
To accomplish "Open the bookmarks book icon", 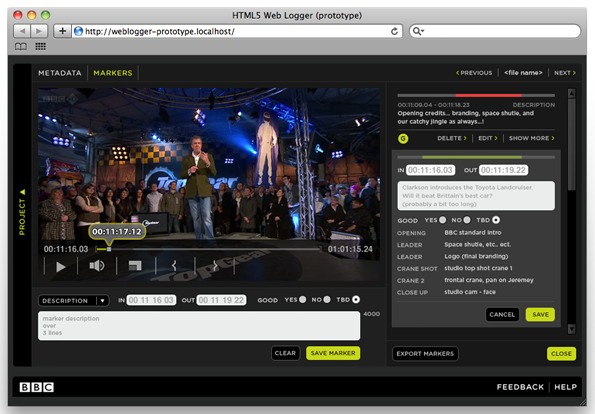I will click(20, 47).
